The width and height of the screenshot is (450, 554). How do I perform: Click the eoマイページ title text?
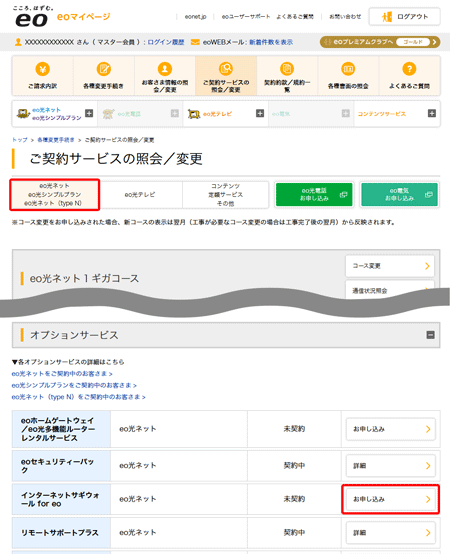point(83,17)
